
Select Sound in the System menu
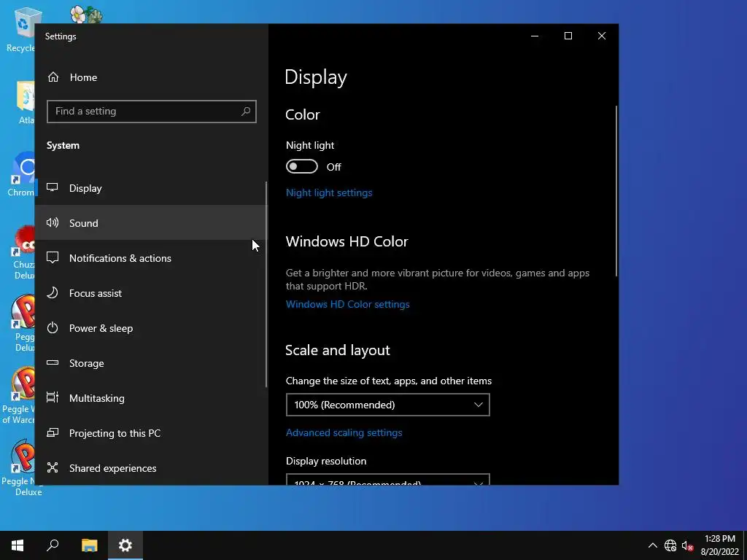click(x=152, y=223)
